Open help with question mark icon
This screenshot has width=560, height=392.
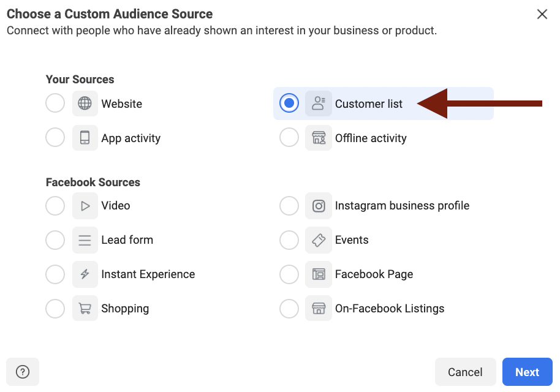coord(23,372)
